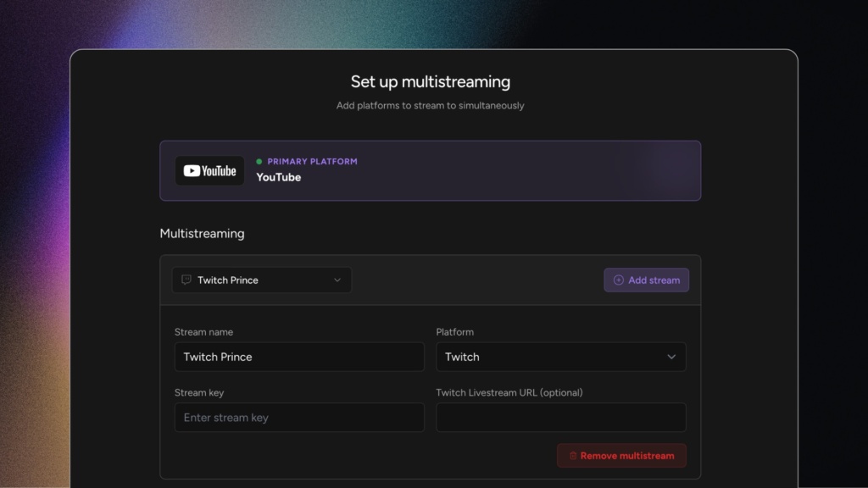This screenshot has width=868, height=488.
Task: Click the Twitch icon in stream selector
Action: [186, 280]
